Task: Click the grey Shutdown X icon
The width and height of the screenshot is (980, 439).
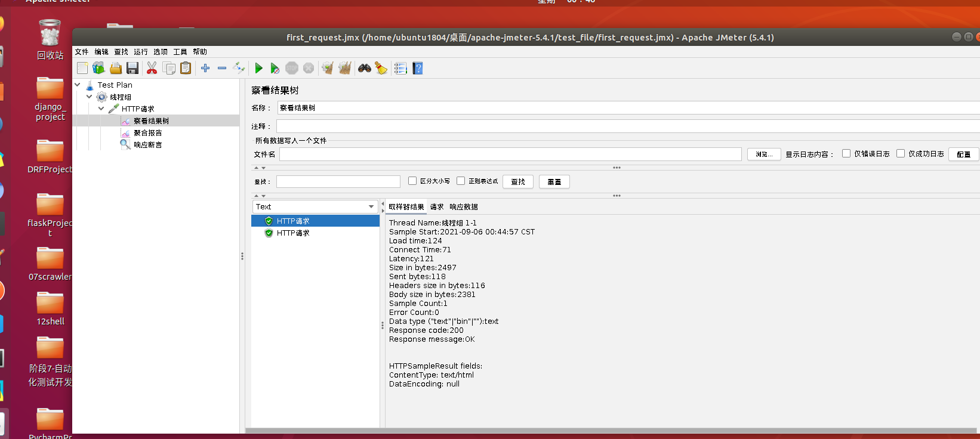Action: click(x=309, y=68)
